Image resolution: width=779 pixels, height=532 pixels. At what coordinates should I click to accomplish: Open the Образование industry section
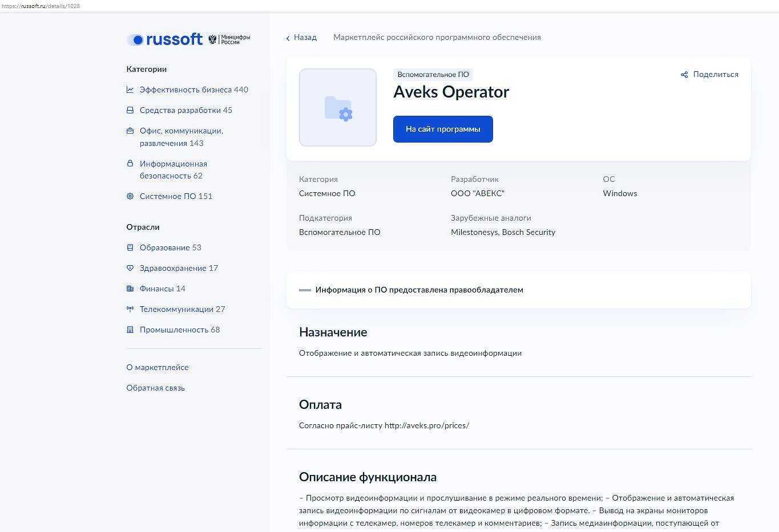coord(170,247)
